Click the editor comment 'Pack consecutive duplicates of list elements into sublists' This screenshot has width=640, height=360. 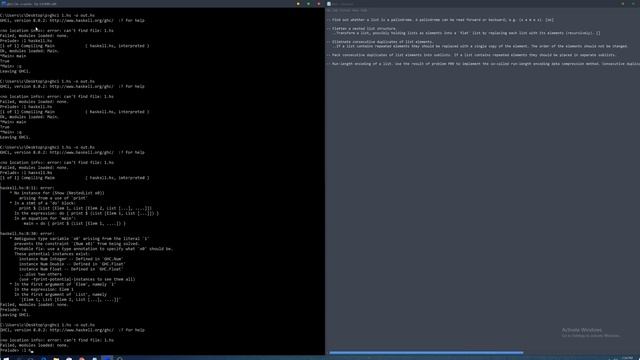click(472, 55)
